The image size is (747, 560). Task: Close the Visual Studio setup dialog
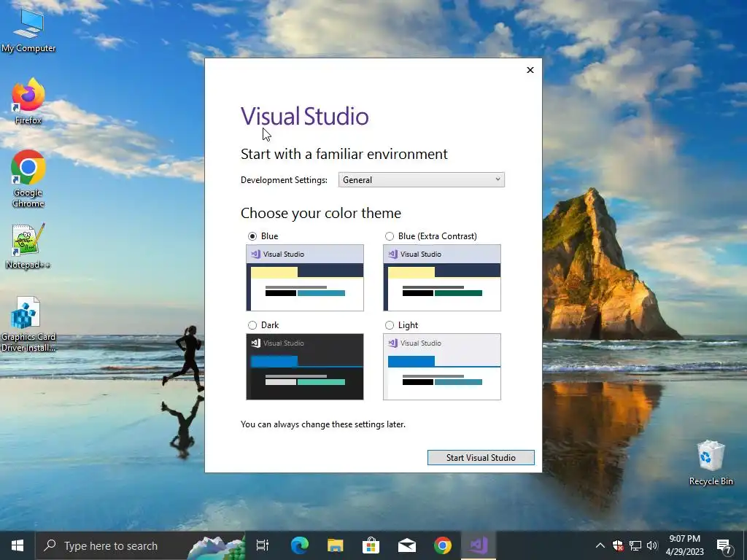pyautogui.click(x=530, y=70)
